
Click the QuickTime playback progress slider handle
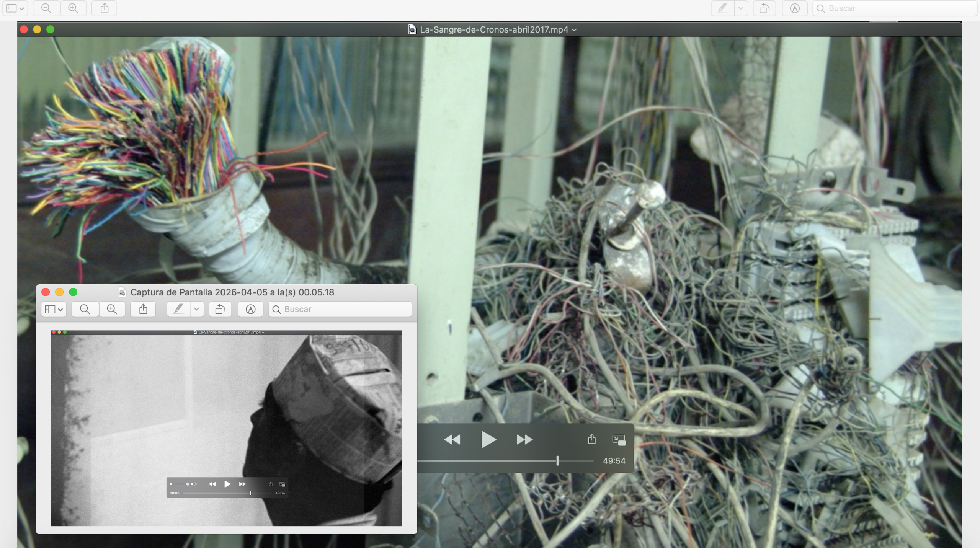point(557,461)
